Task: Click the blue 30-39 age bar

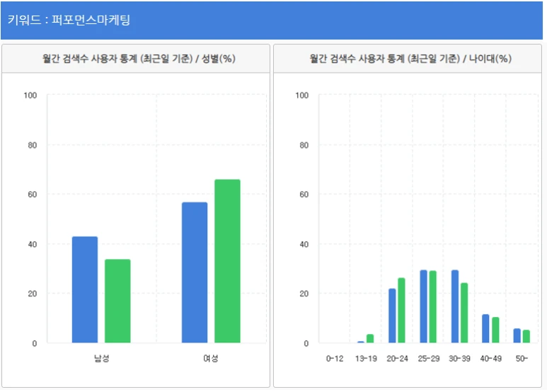Action: pyautogui.click(x=455, y=306)
